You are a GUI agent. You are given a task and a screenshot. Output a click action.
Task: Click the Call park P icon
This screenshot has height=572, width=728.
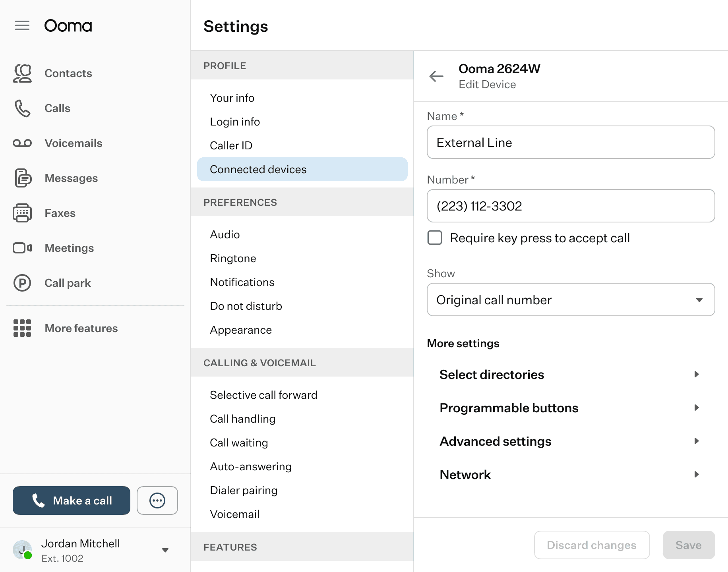22,283
